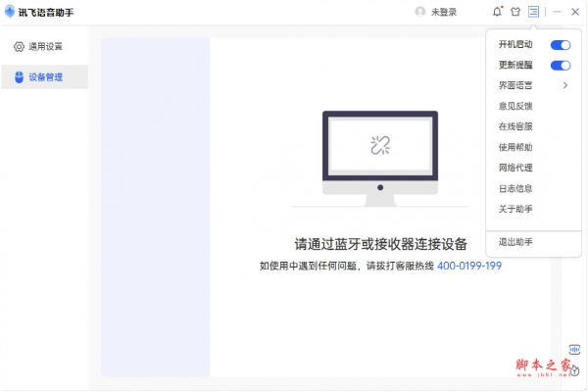588x392 pixels.
Task: Click the user avatar icon
Action: click(420, 12)
